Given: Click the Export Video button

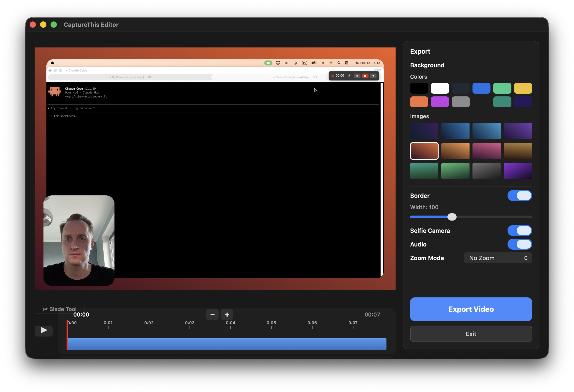Looking at the screenshot, I should pyautogui.click(x=471, y=309).
